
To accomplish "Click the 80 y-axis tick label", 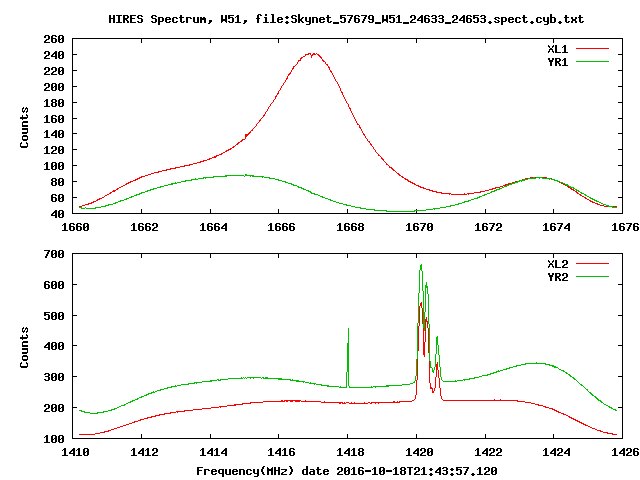I will pos(58,182).
